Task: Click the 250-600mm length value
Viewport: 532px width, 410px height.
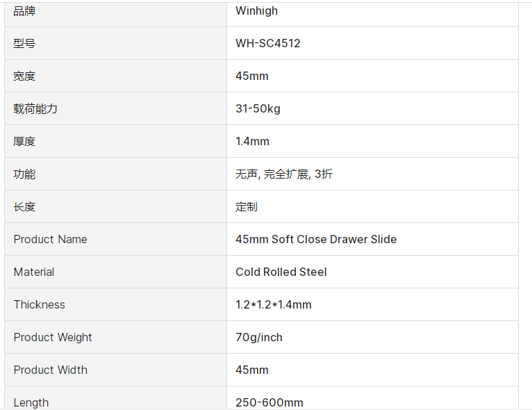Action: 269,402
